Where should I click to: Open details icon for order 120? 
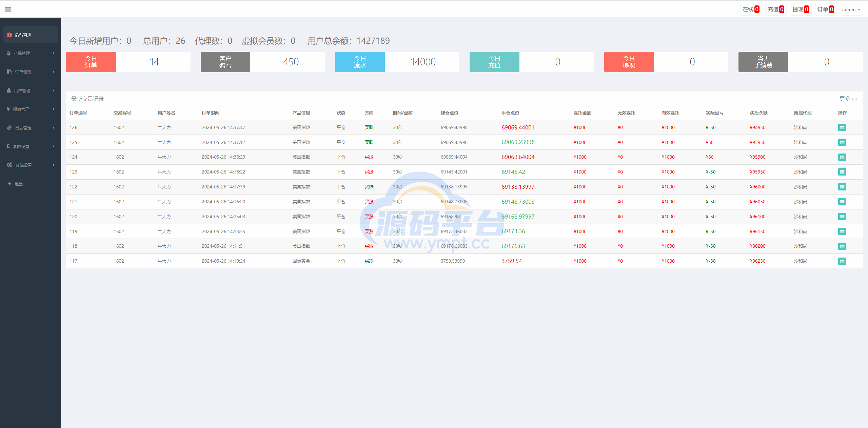[842, 217]
